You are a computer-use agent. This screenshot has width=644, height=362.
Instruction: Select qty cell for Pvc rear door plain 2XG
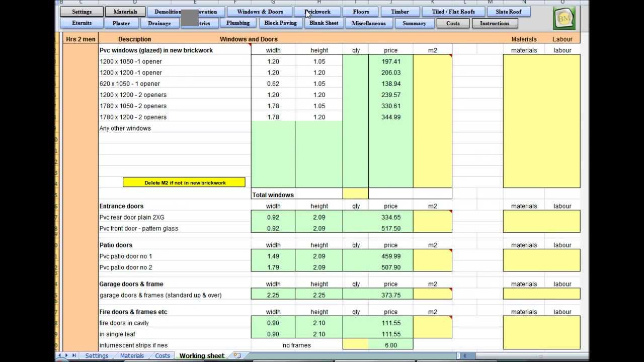pyautogui.click(x=356, y=217)
